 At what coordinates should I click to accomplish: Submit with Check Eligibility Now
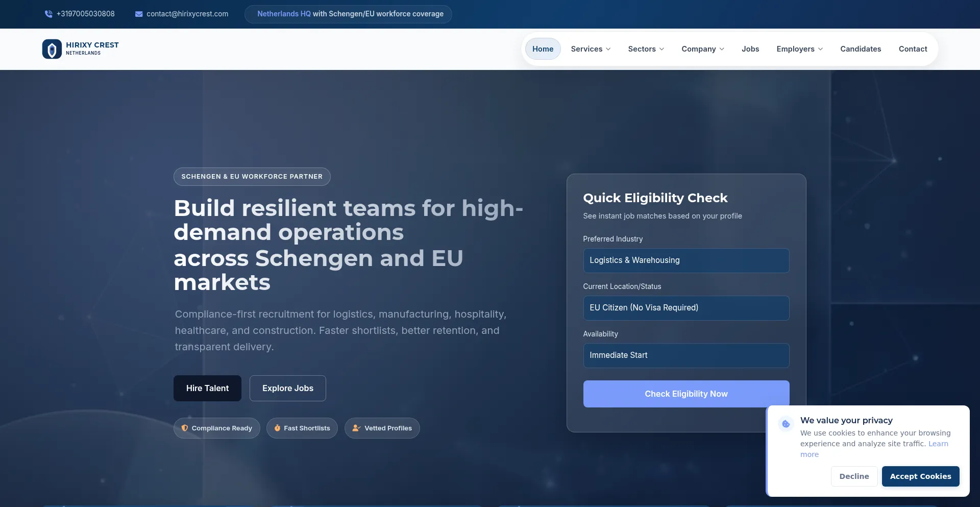coord(686,394)
